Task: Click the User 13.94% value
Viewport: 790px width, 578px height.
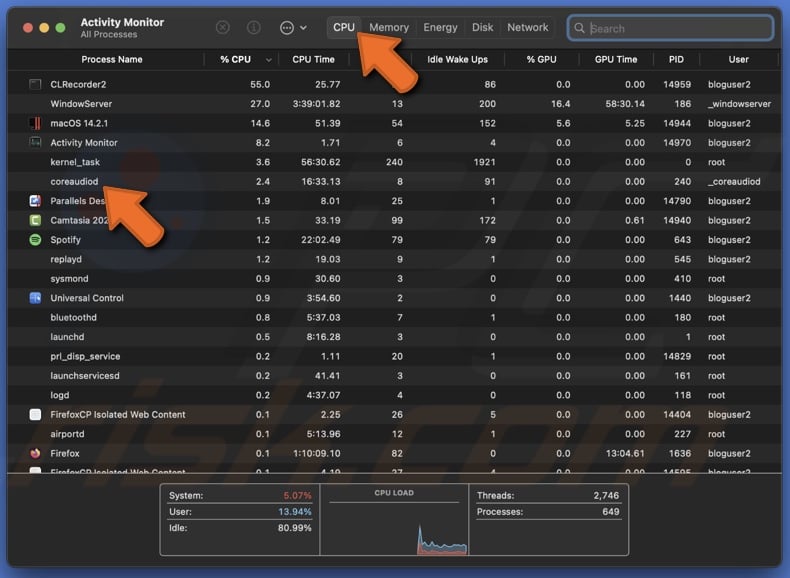Action: 295,512
